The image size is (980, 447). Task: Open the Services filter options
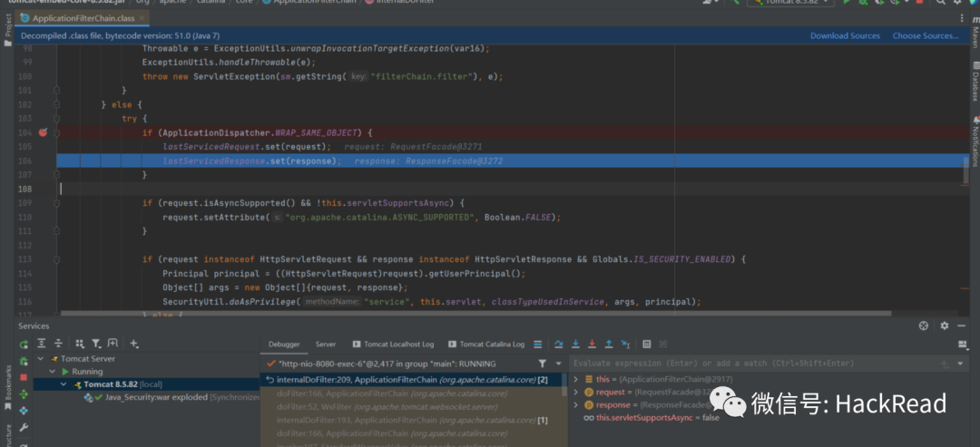click(96, 344)
